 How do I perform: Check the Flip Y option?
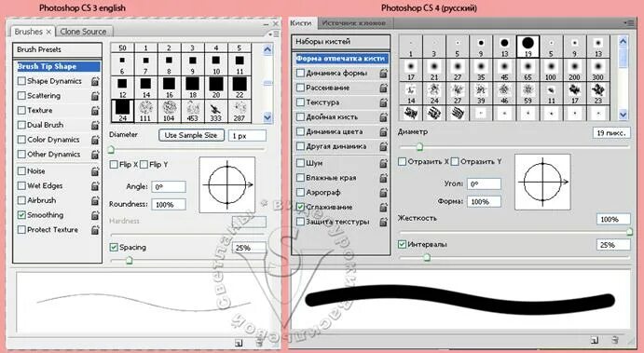[x=144, y=165]
